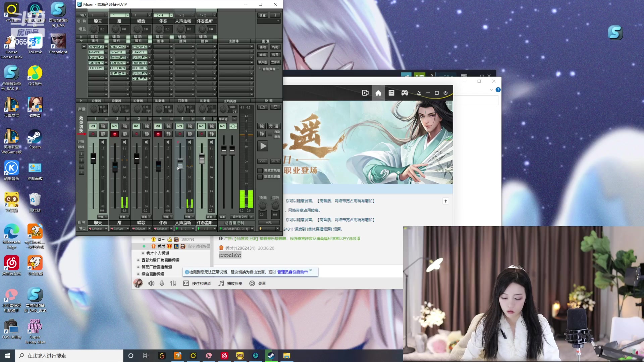Open the YY audio mixer sliders icon

[173, 284]
